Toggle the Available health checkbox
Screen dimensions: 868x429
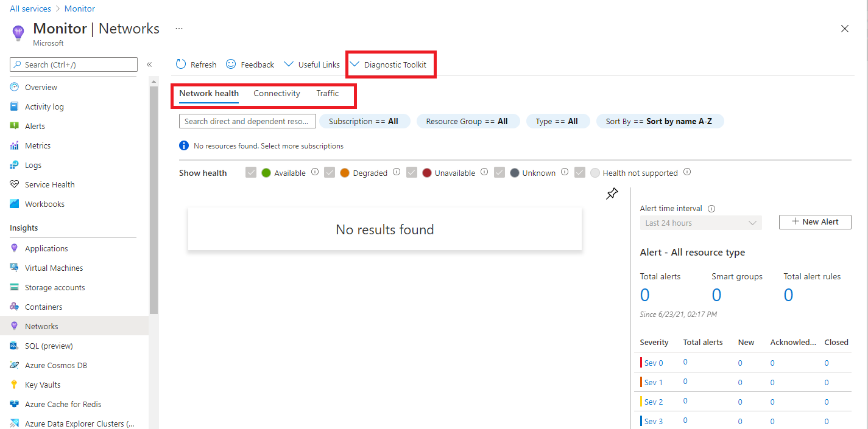[x=251, y=173]
